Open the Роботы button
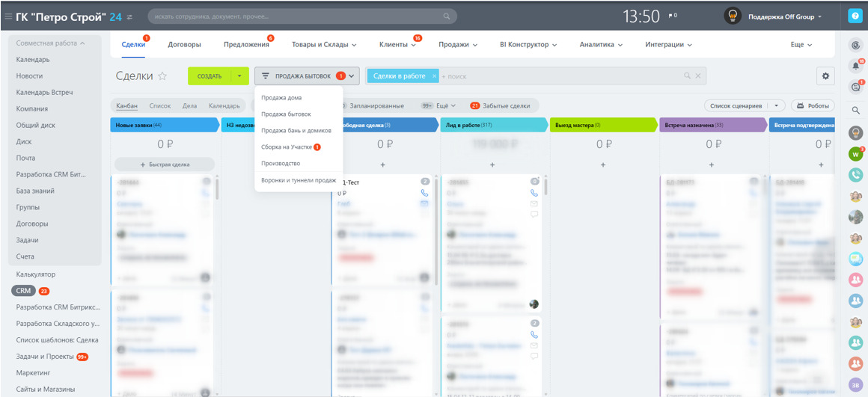The height and width of the screenshot is (397, 868). pos(813,105)
